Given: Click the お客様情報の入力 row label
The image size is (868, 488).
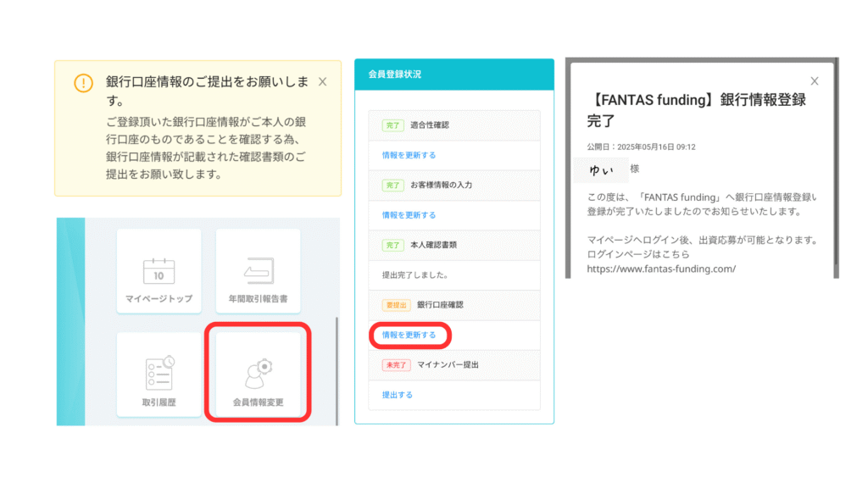Looking at the screenshot, I should click(x=441, y=186).
